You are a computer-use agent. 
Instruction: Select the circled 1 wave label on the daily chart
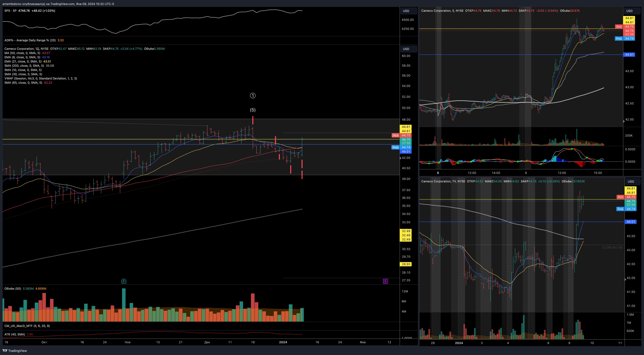(x=253, y=96)
